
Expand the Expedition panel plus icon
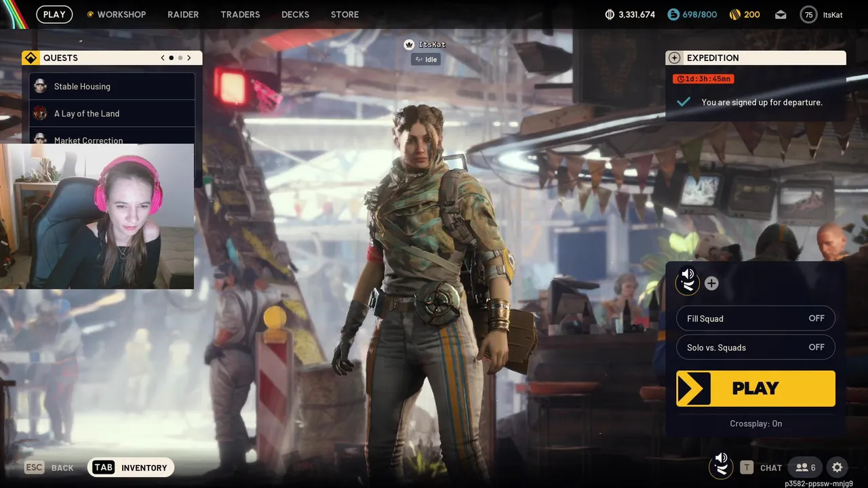(673, 58)
